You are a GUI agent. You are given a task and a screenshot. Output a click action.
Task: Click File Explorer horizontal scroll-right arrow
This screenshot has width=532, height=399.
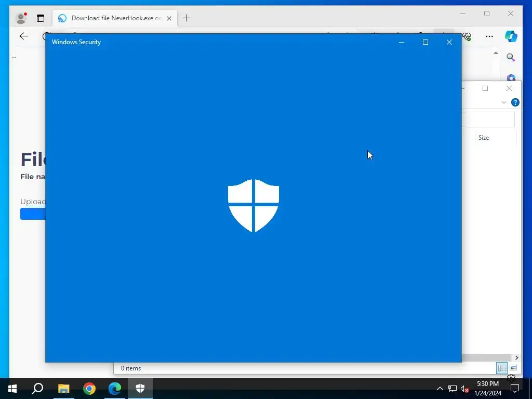tap(516, 357)
